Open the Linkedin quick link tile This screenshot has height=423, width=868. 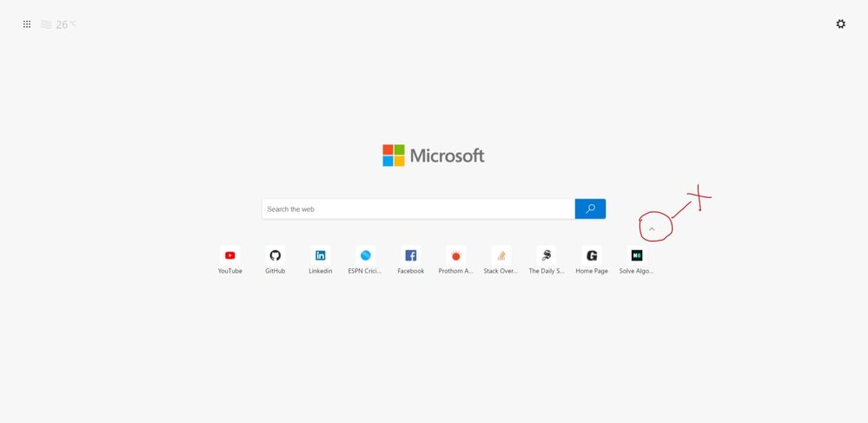point(321,261)
